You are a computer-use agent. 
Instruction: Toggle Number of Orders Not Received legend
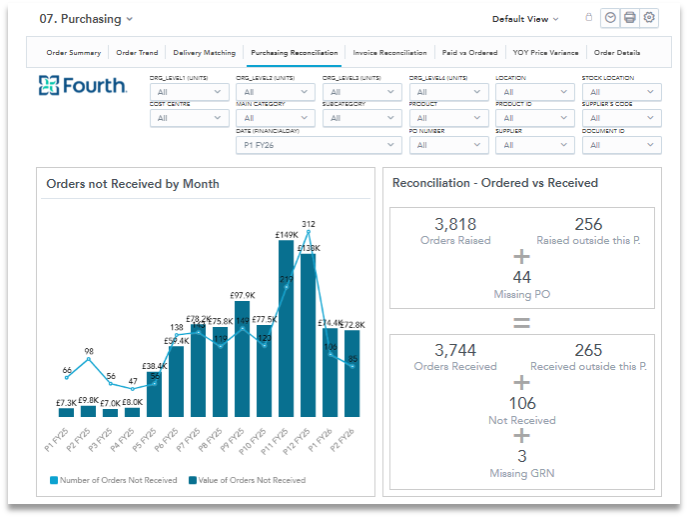[114, 480]
